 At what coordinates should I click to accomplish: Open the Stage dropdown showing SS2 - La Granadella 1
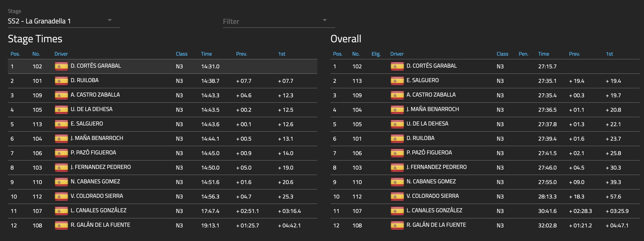tap(64, 21)
